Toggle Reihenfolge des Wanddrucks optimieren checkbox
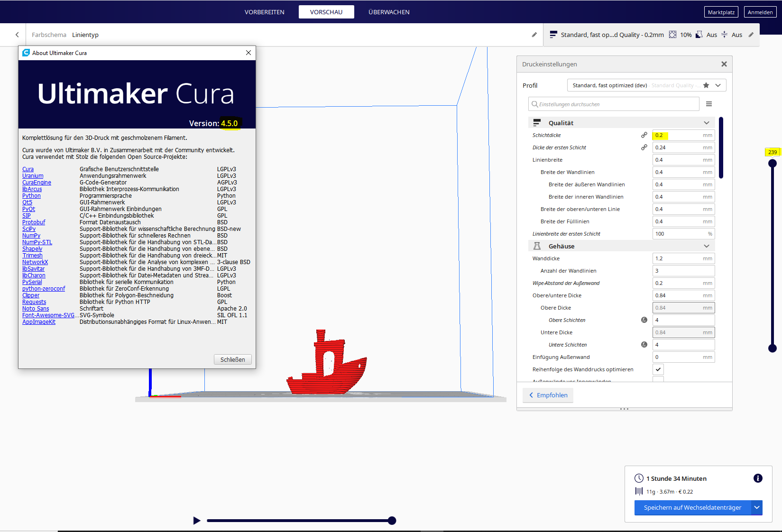 [x=658, y=369]
